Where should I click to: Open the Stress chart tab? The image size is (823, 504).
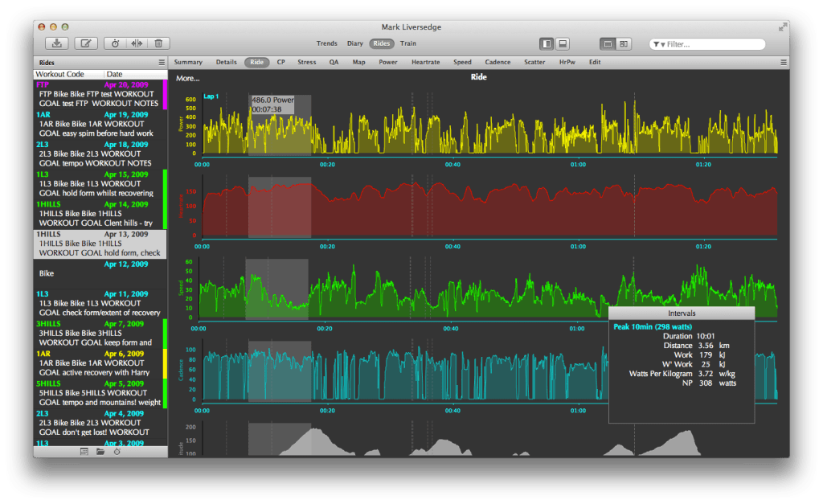point(306,62)
